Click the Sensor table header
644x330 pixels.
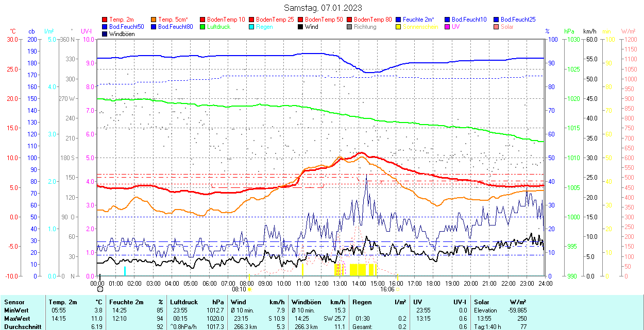tap(13, 302)
